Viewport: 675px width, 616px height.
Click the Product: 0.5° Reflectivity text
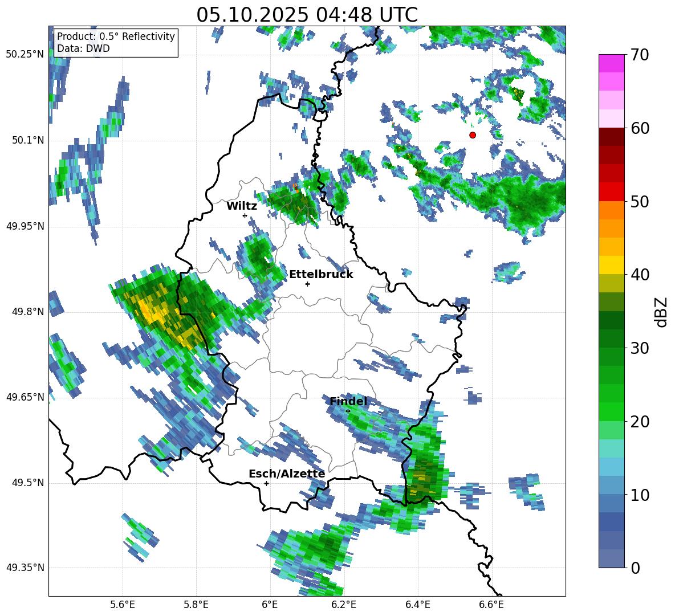click(116, 36)
